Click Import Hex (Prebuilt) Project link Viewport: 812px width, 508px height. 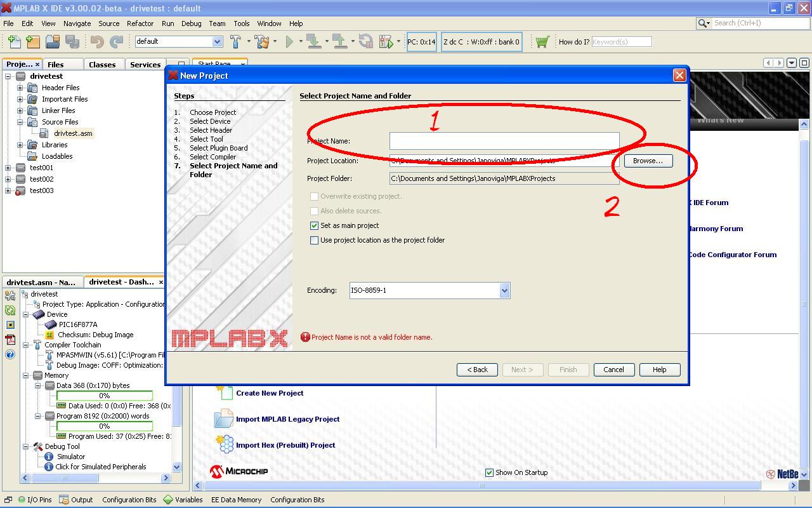pyautogui.click(x=285, y=445)
